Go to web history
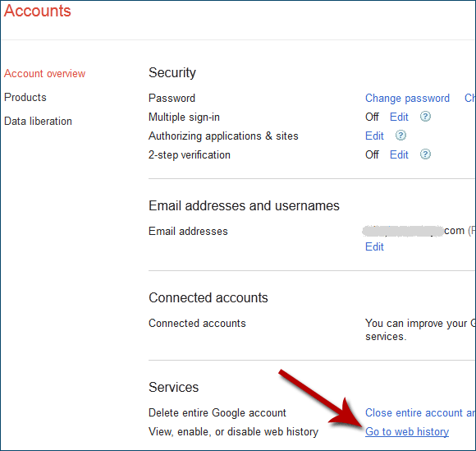 coord(407,431)
